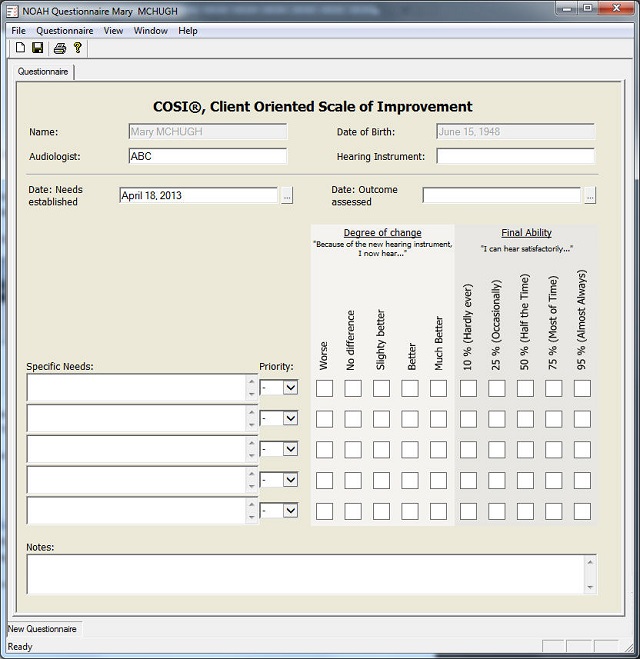Image resolution: width=640 pixels, height=659 pixels.
Task: Click the Audiologist field containing ABC
Action: coord(208,156)
